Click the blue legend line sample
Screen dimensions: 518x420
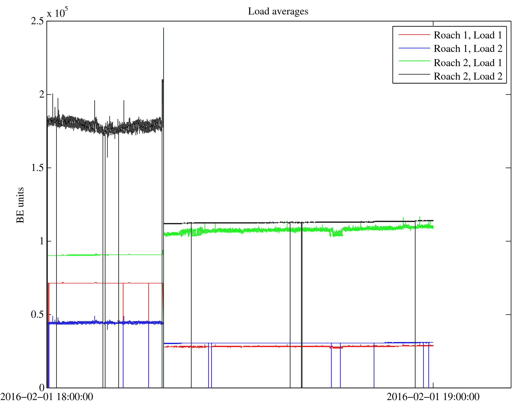pyautogui.click(x=414, y=48)
